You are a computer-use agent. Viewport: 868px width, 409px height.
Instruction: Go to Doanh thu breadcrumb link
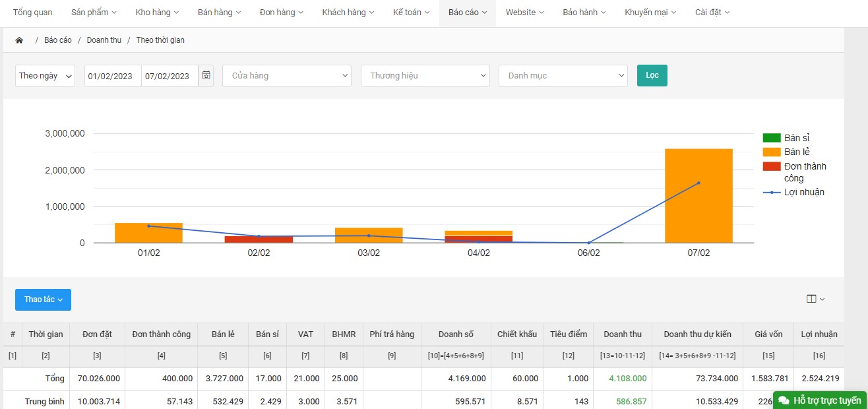click(x=104, y=40)
